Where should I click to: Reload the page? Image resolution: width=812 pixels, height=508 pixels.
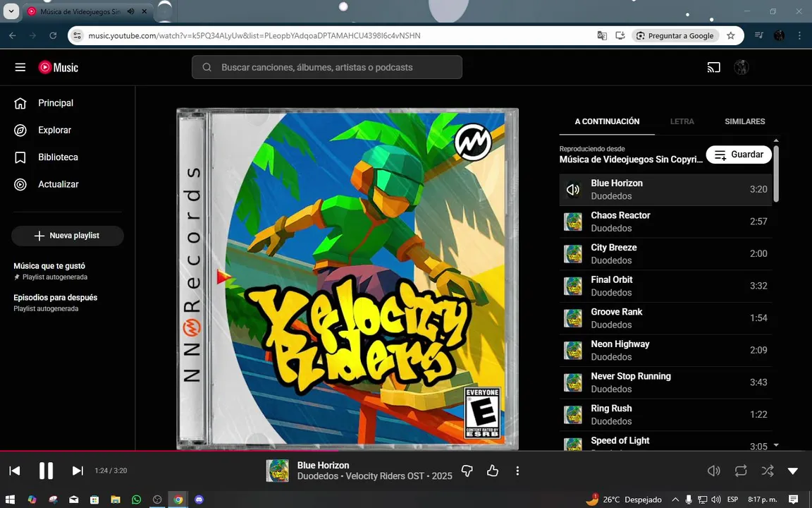[53, 36]
